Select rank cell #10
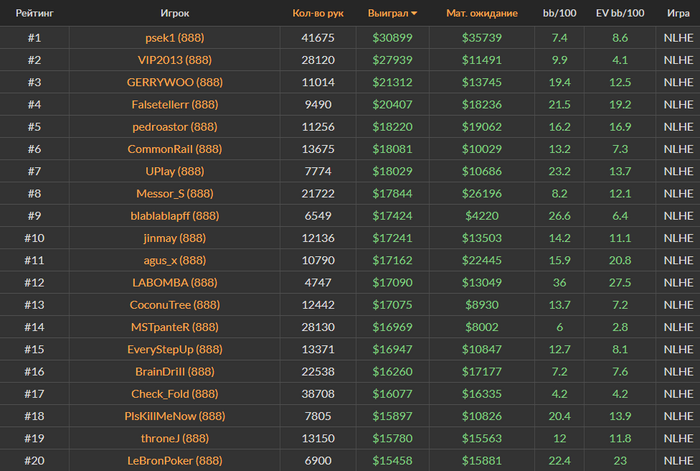 pos(34,238)
